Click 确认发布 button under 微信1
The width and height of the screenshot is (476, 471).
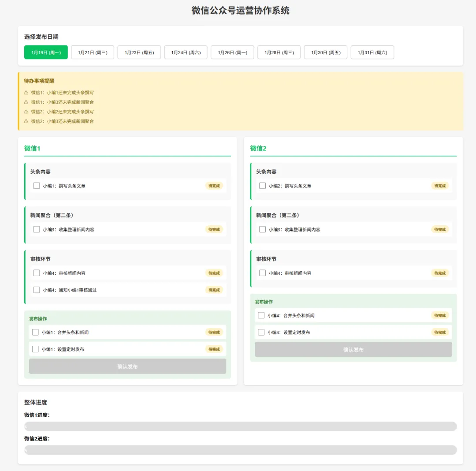point(127,366)
